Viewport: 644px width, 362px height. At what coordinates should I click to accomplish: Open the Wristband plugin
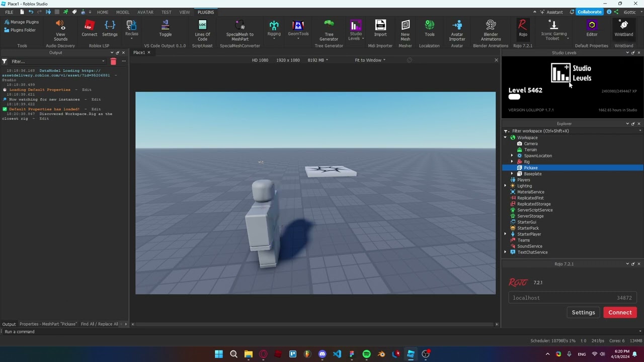pyautogui.click(x=623, y=29)
